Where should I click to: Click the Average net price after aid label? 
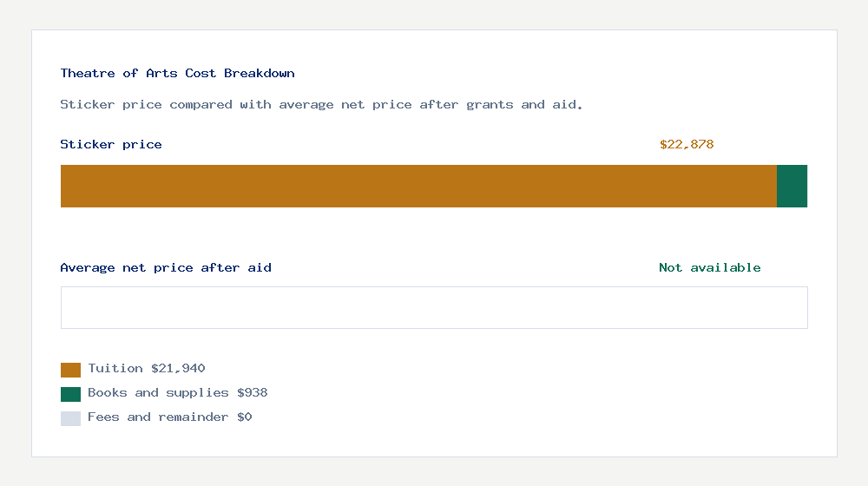pyautogui.click(x=166, y=268)
